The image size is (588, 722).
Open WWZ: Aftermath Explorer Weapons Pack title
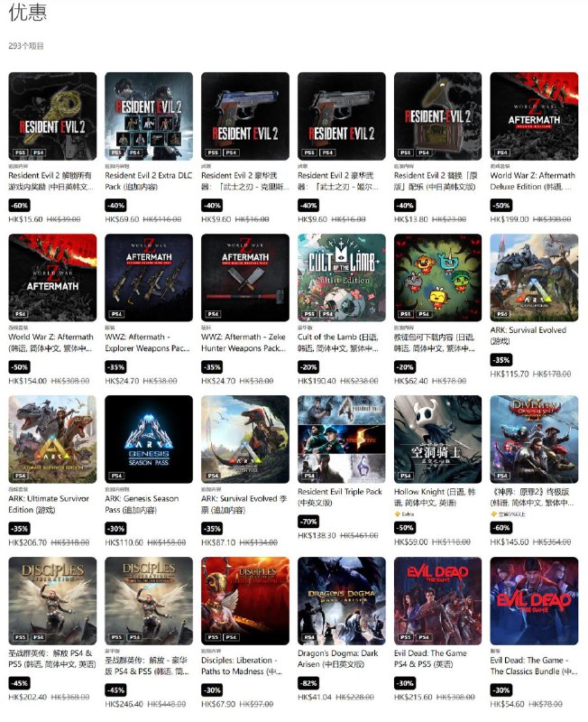(147, 343)
